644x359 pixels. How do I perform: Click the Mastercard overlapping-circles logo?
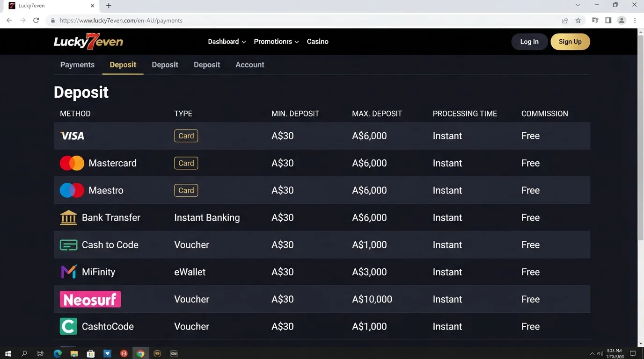coord(72,163)
